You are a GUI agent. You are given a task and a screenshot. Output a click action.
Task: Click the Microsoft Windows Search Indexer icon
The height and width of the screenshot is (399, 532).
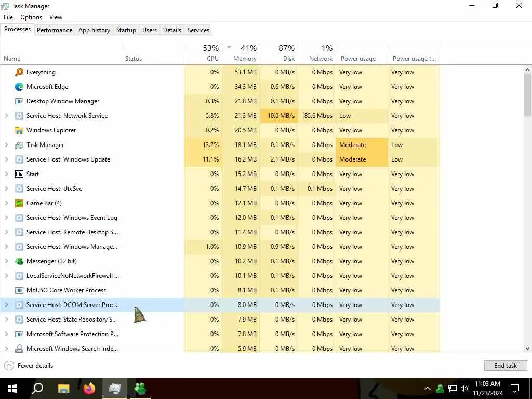pos(19,349)
